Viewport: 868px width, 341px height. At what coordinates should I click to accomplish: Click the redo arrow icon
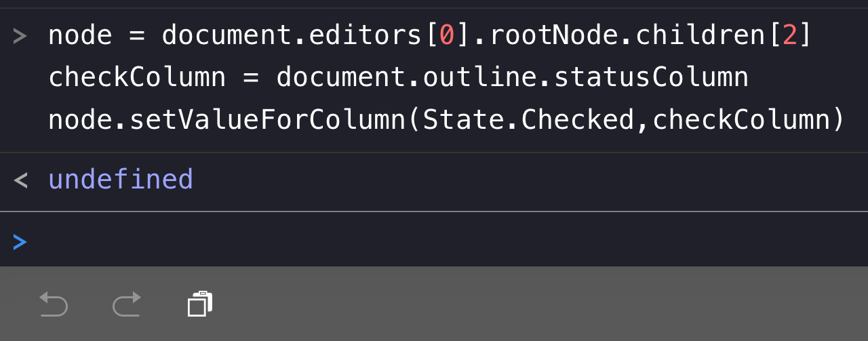click(x=127, y=304)
